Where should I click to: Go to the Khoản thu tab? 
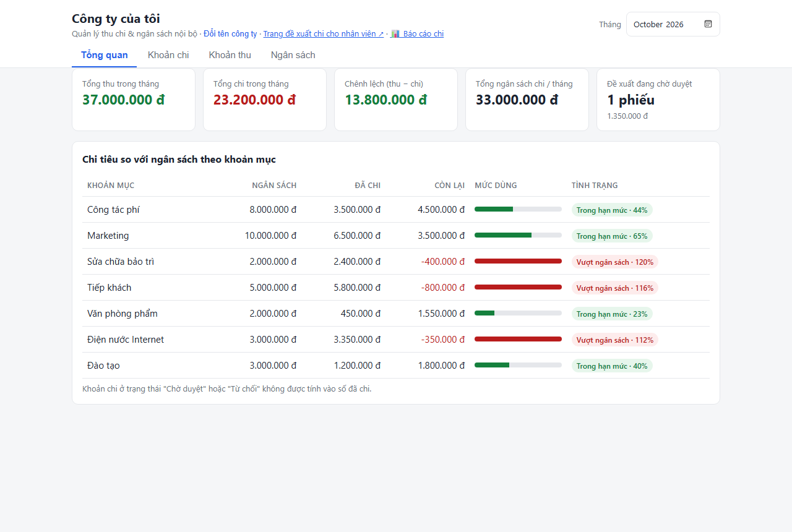tap(230, 55)
